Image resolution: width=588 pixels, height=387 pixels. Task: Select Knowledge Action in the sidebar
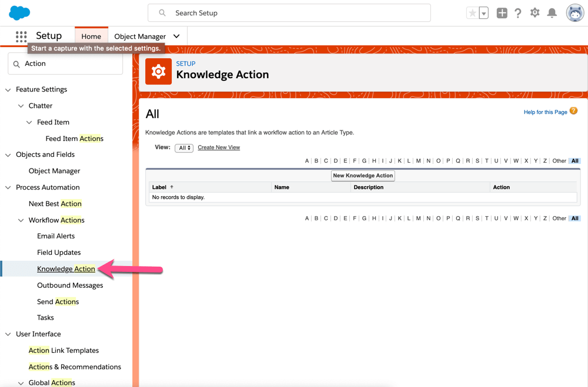[x=66, y=269]
